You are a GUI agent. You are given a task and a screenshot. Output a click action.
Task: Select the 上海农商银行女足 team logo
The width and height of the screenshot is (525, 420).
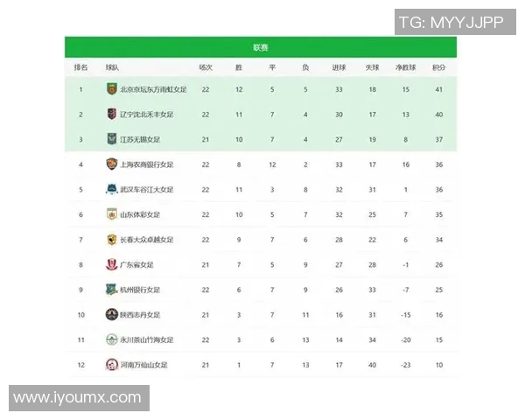pyautogui.click(x=111, y=164)
